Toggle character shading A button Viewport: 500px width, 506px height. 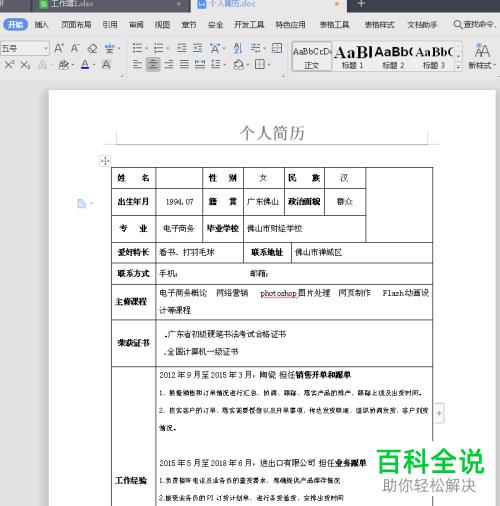[x=106, y=64]
